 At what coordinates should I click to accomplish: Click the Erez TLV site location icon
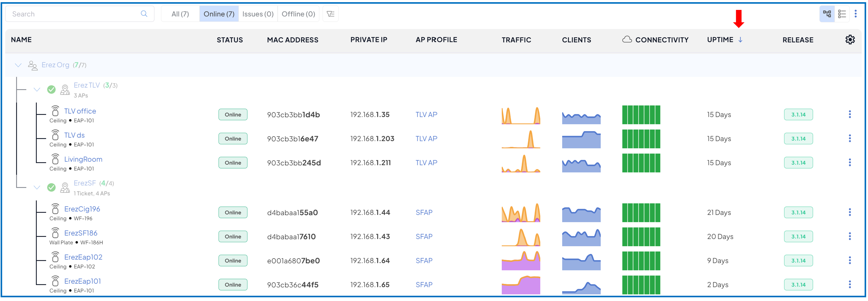[65, 90]
